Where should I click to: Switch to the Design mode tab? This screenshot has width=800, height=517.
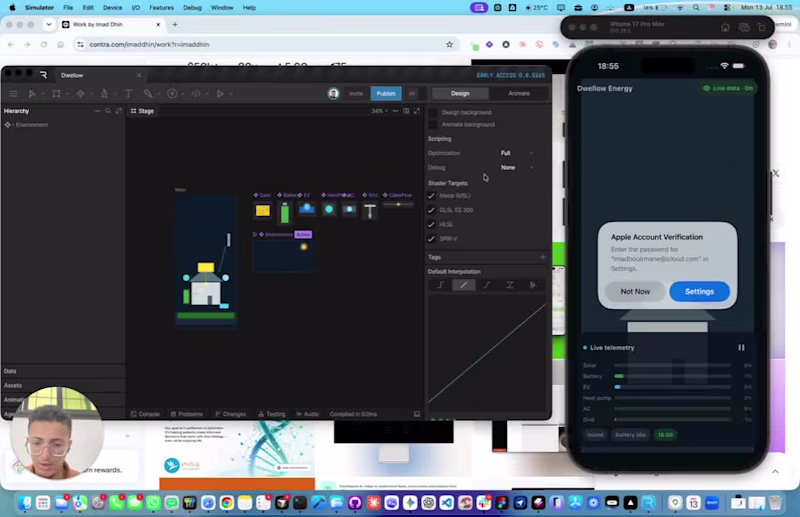460,93
